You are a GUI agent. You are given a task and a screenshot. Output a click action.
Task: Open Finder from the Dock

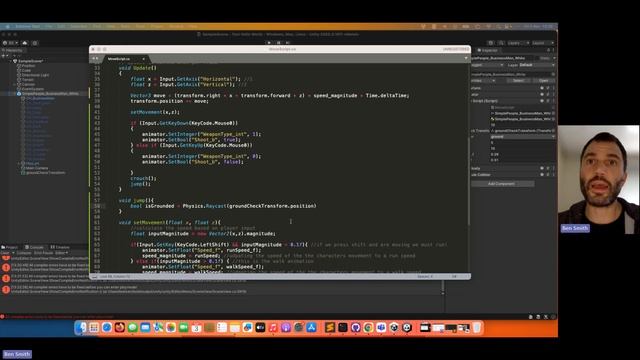click(x=81, y=327)
